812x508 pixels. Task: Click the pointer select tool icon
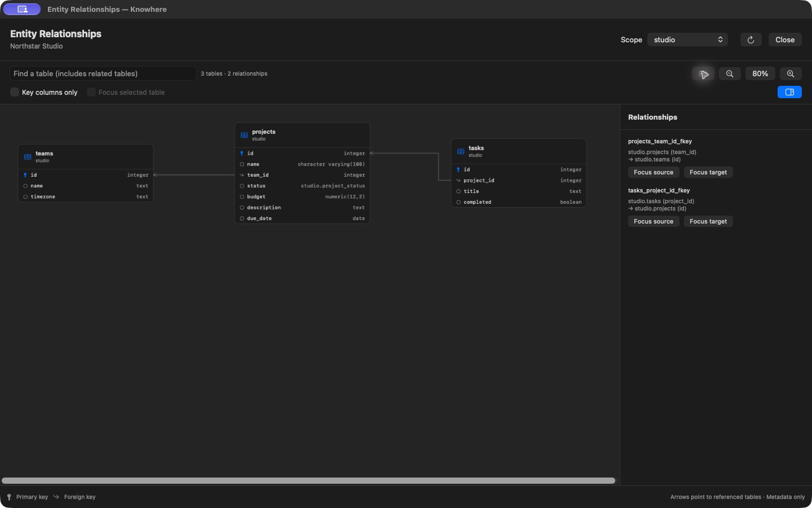tap(703, 74)
